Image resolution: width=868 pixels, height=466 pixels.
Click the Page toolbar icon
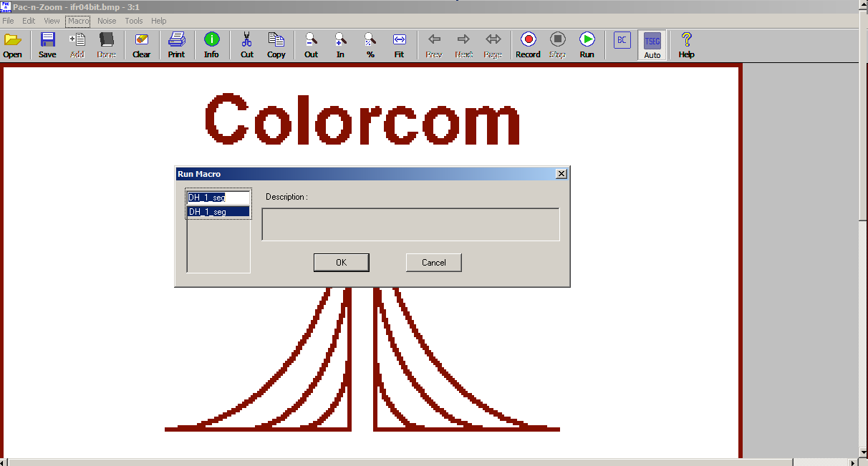[493, 45]
